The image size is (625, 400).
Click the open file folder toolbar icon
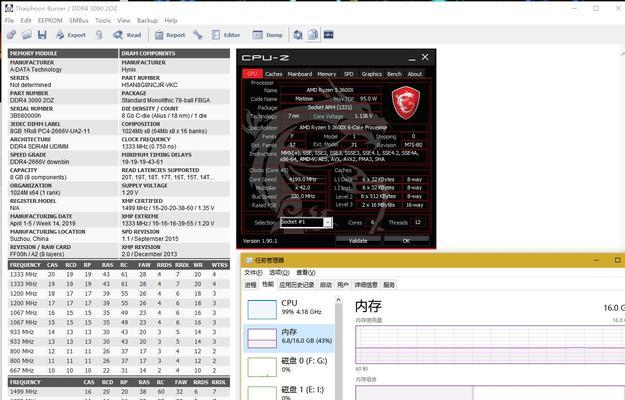click(x=27, y=35)
